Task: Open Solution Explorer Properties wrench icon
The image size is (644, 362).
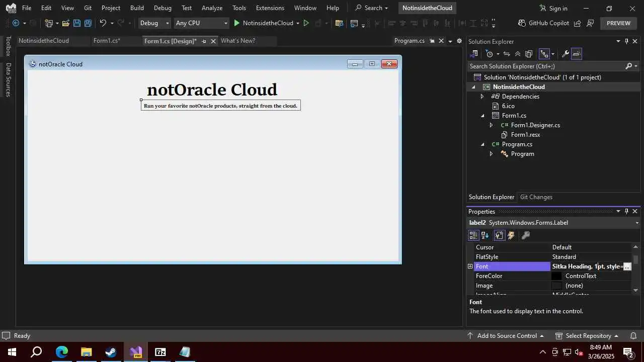Action: pyautogui.click(x=565, y=54)
